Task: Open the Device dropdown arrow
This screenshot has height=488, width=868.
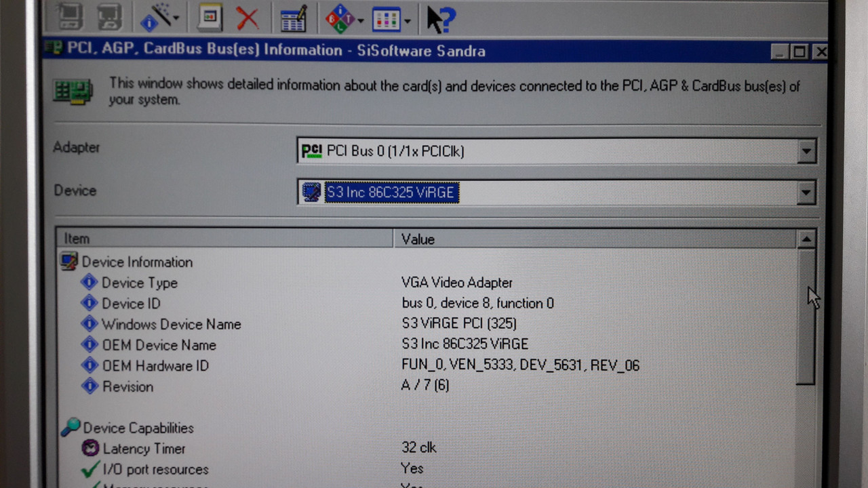Action: coord(806,193)
